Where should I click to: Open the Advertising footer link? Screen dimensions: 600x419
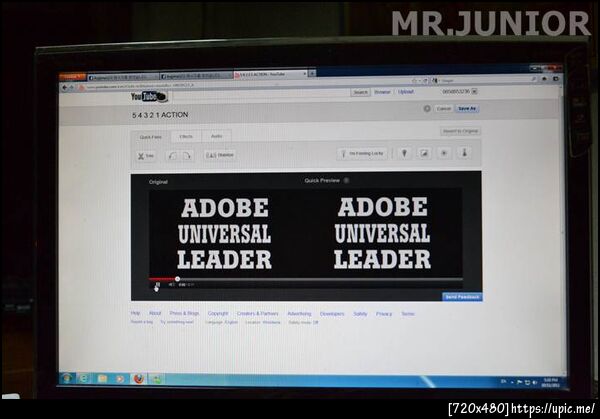point(299,314)
